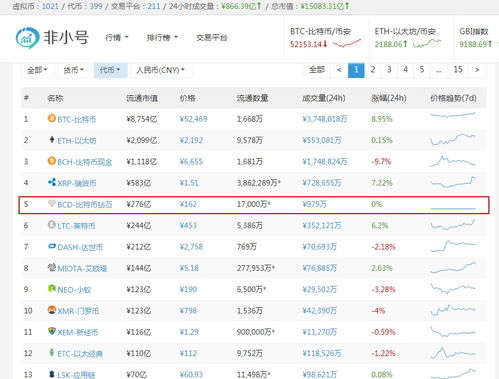The image size is (499, 379).
Task: Open BTC 7-day price trend chart
Action: click(x=453, y=115)
